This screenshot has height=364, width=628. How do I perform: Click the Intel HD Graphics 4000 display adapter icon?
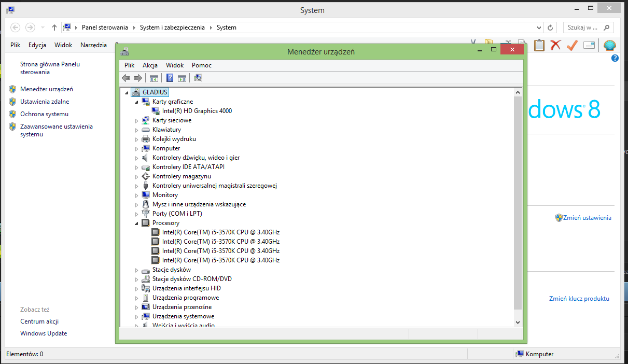tap(156, 111)
